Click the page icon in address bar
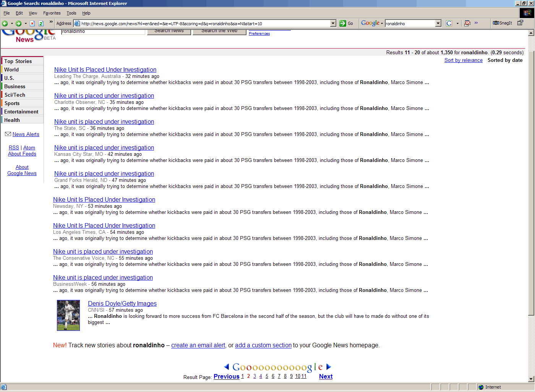 point(77,23)
